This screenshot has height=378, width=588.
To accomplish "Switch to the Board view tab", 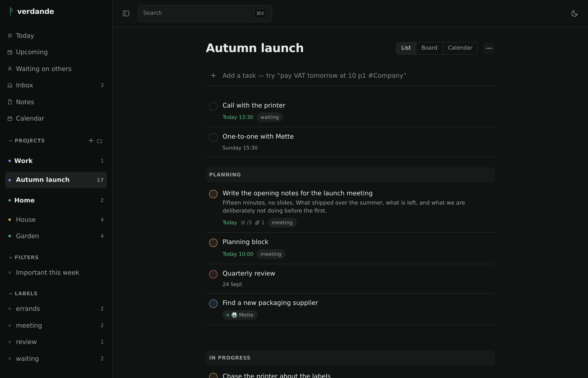I will point(429,48).
